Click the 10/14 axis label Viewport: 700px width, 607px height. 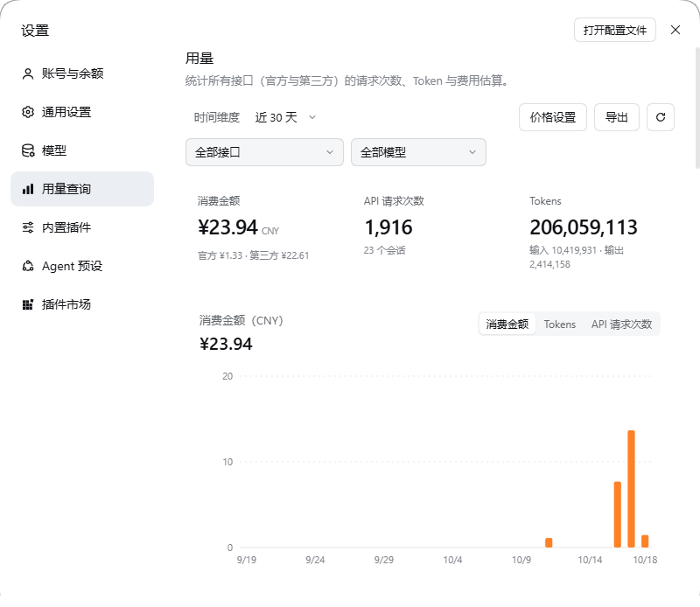(590, 560)
